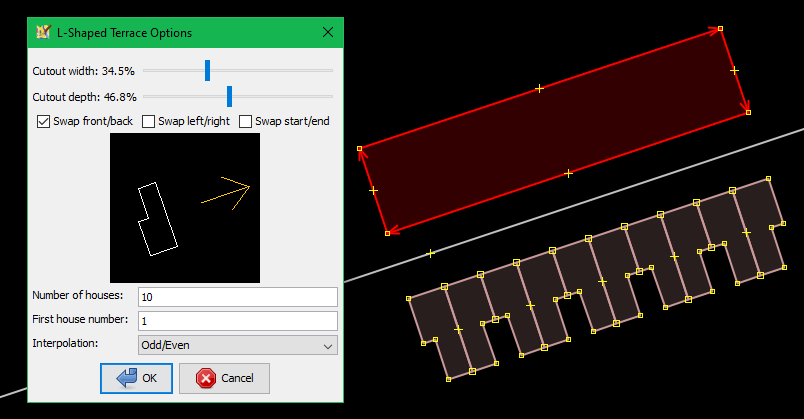
Task: Click yellow midpoint cross on red rectangle's top edge
Action: 539,89
